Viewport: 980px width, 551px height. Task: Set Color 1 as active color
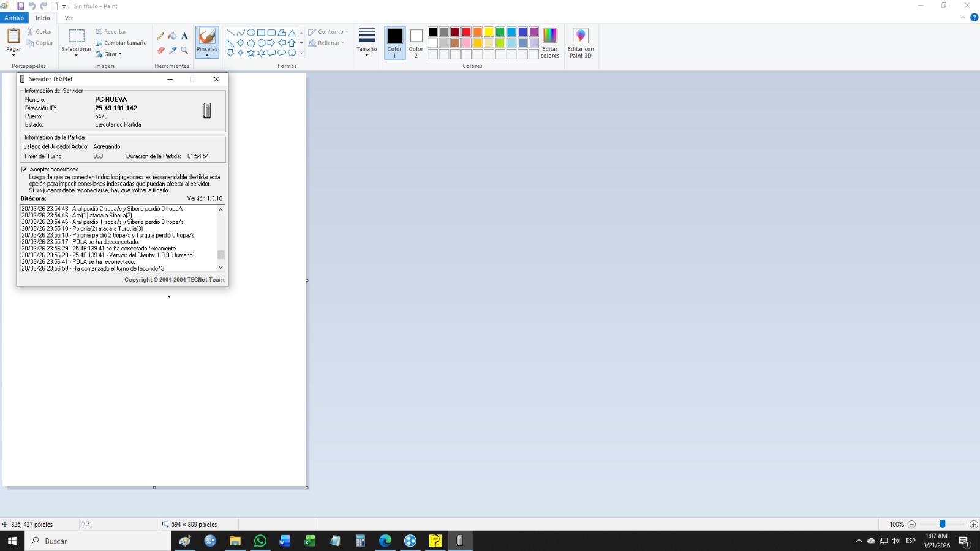[394, 42]
